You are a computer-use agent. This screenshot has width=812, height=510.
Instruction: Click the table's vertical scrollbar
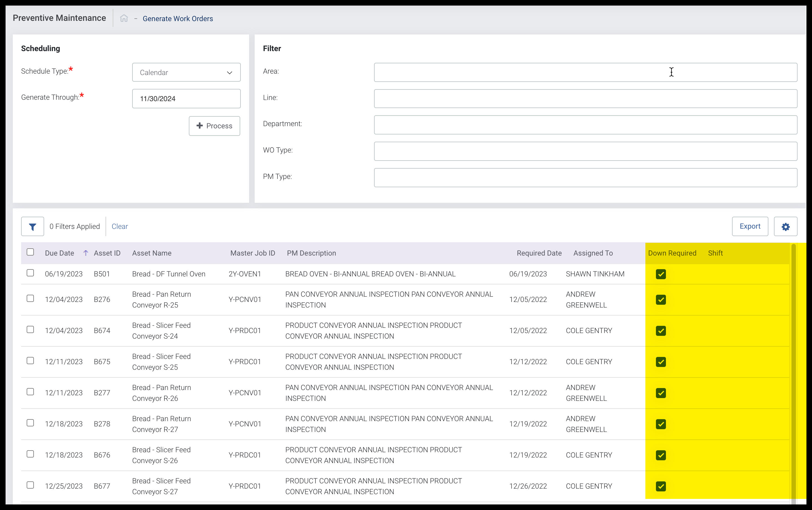click(x=793, y=371)
